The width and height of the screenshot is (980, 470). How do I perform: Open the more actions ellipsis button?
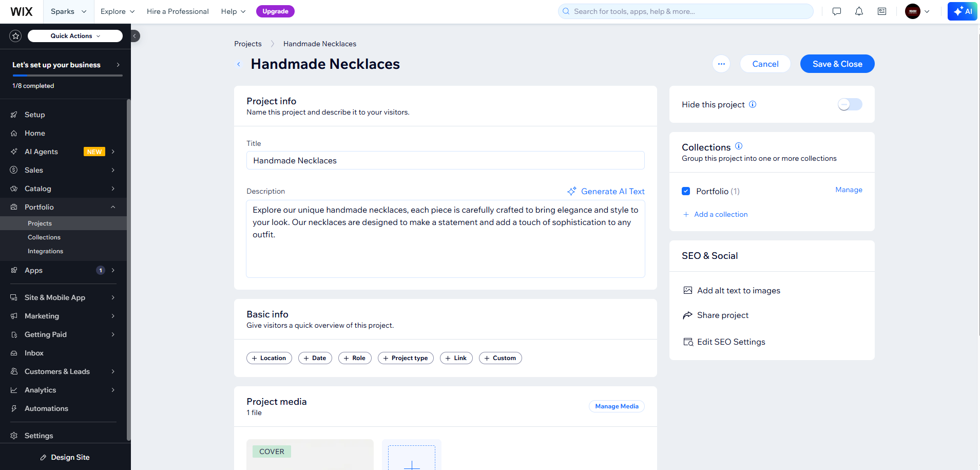pos(721,64)
